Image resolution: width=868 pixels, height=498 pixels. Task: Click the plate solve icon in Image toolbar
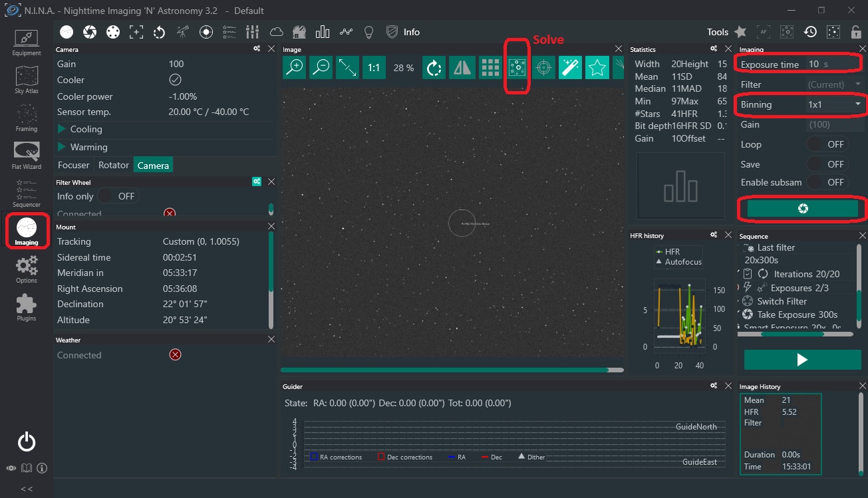tap(517, 67)
